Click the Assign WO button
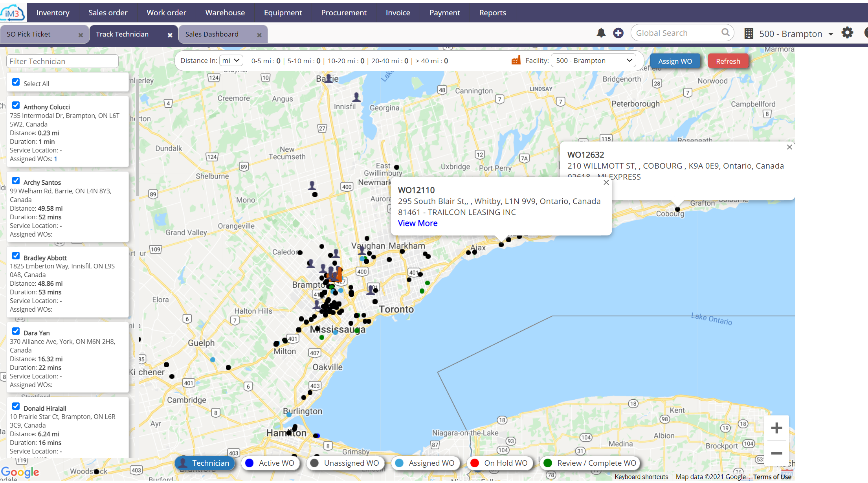 point(675,61)
